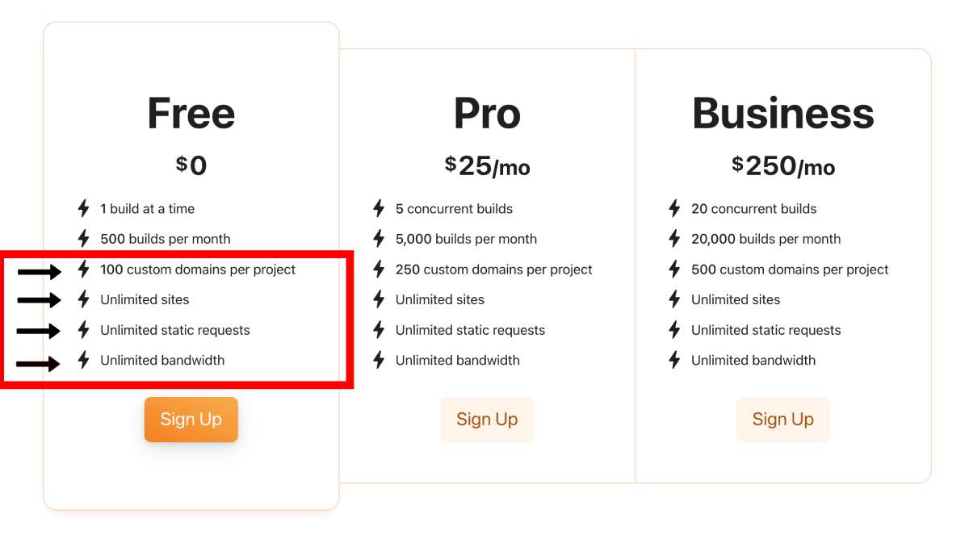Click the lightning icon beside '5 concurrent builds'
Viewport: 969px width, 560px height.
click(378, 208)
